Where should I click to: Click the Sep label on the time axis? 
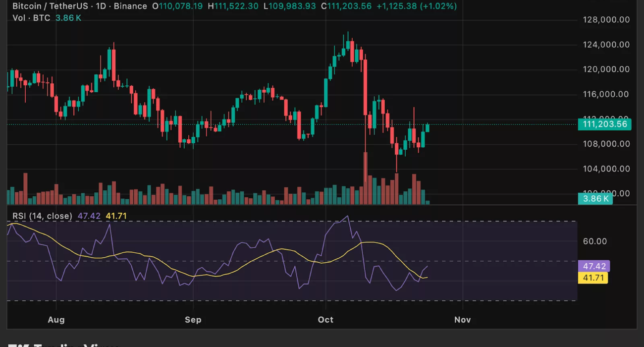(x=193, y=320)
